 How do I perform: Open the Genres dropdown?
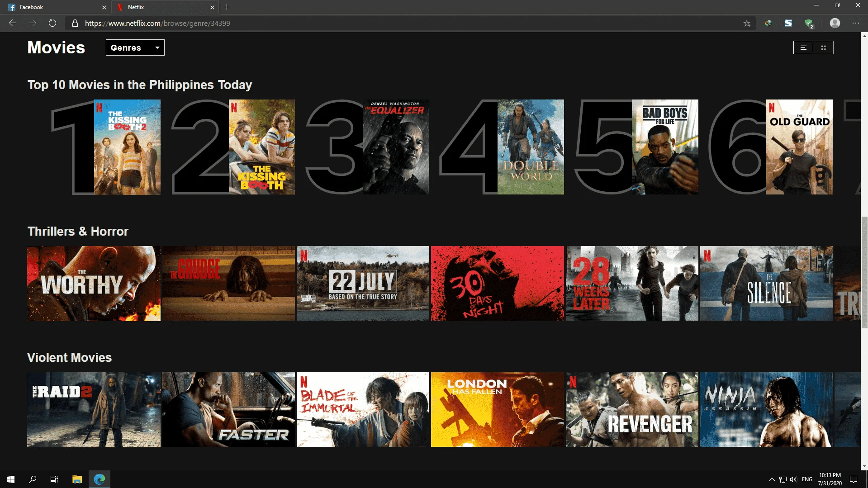(135, 47)
